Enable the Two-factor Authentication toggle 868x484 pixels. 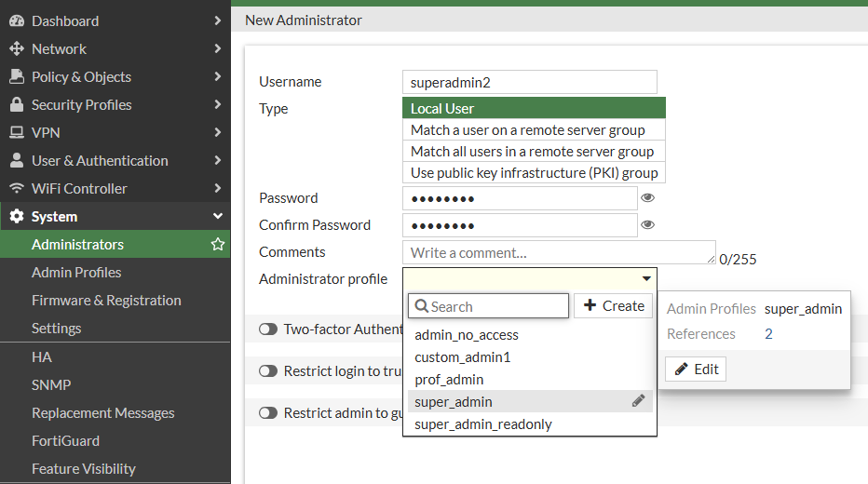tap(268, 329)
